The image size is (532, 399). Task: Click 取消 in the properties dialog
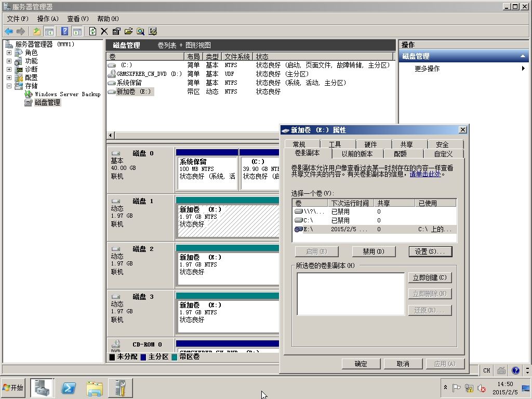pyautogui.click(x=403, y=364)
